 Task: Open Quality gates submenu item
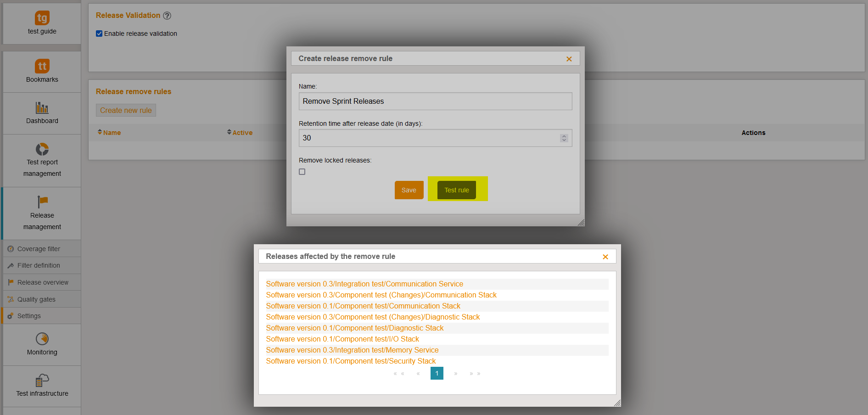coord(36,299)
